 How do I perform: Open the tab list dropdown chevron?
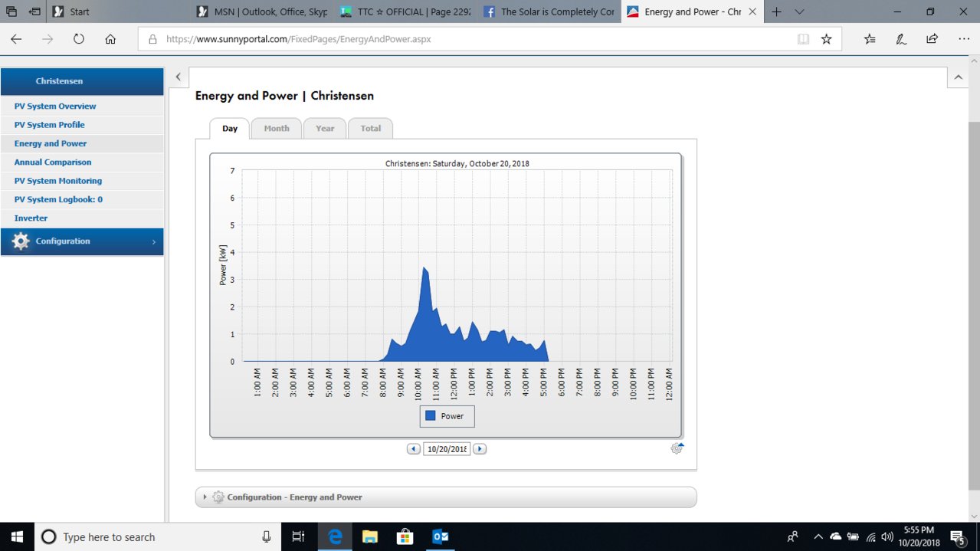point(799,12)
